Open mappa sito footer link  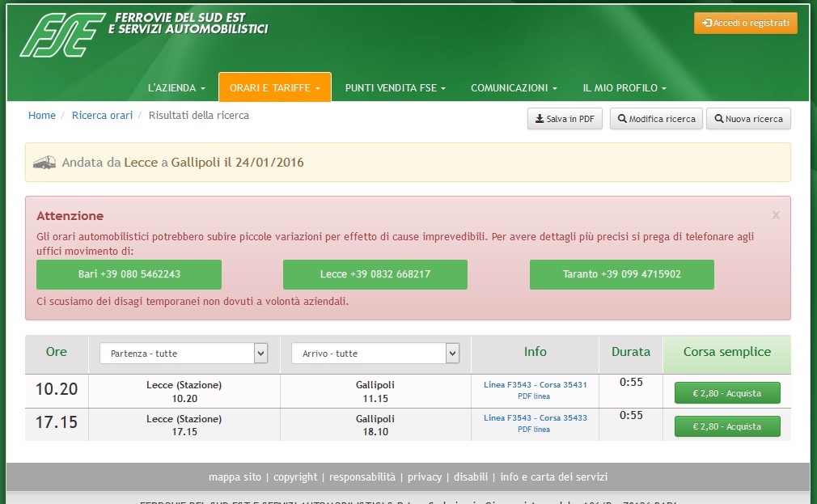point(235,476)
